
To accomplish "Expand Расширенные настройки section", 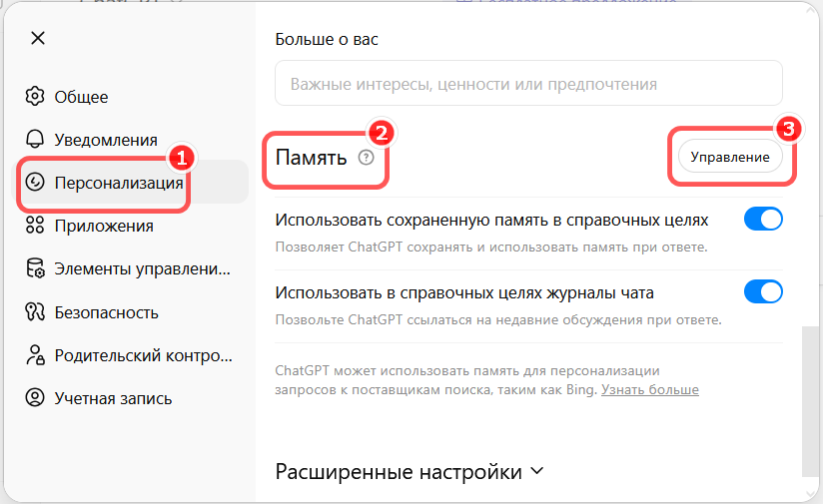I will (409, 472).
